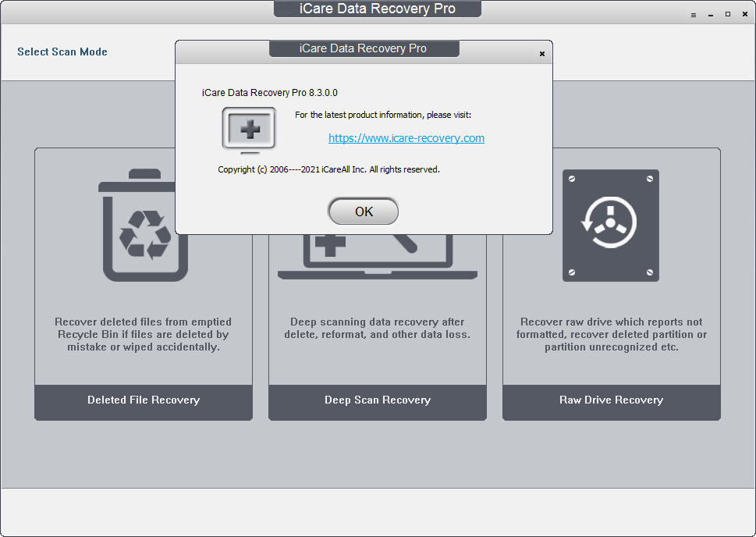Click the About dialog title label

(363, 48)
